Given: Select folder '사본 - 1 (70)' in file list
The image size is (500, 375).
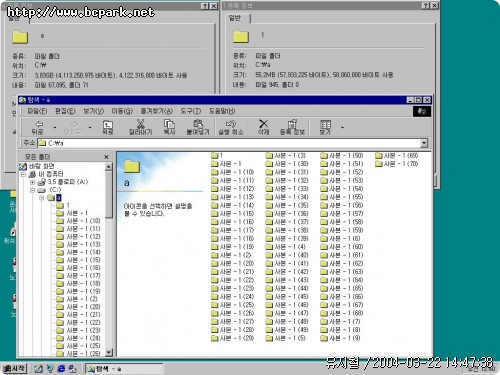Looking at the screenshot, I should click(x=396, y=164).
